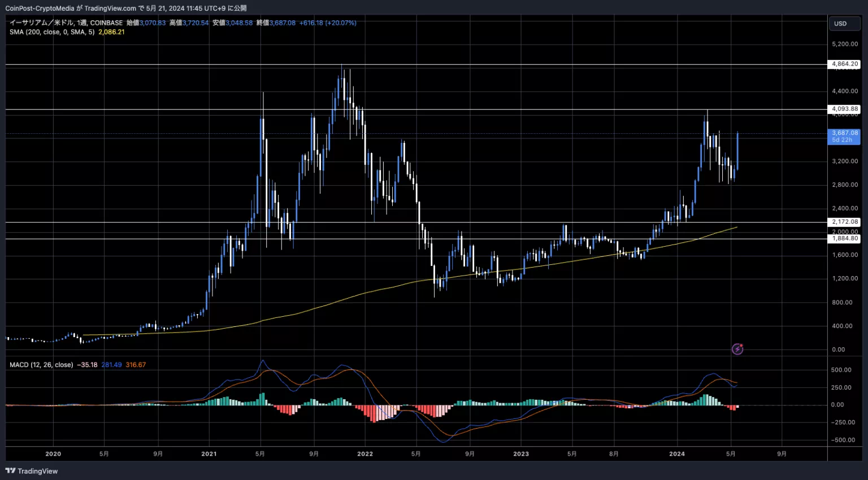Click the symbol title イーサリアム／米ドル legend

point(41,23)
